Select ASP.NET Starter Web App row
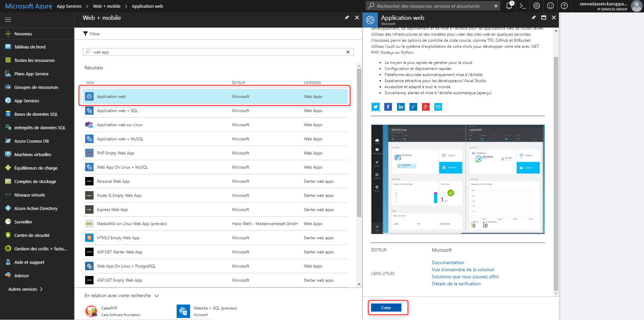644x320 pixels. (x=215, y=252)
